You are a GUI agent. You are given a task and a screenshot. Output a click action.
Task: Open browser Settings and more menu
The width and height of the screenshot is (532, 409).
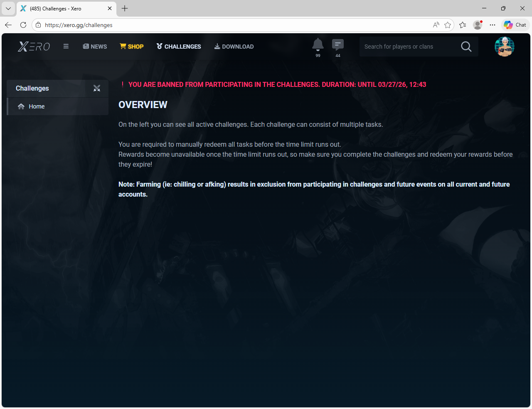click(493, 25)
